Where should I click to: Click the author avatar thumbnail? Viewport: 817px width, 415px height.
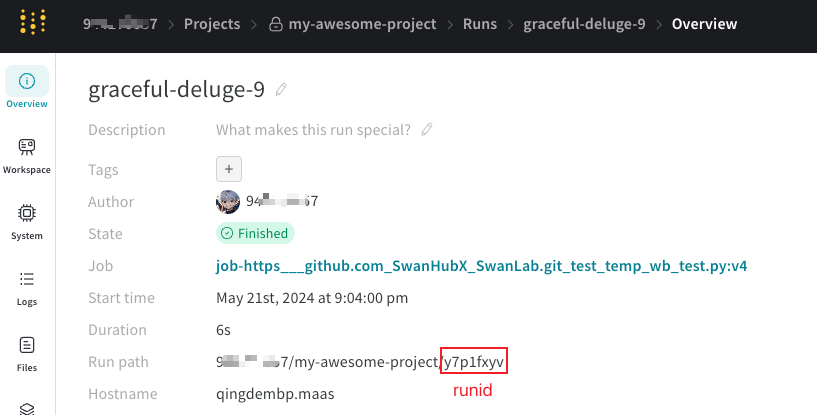(228, 202)
